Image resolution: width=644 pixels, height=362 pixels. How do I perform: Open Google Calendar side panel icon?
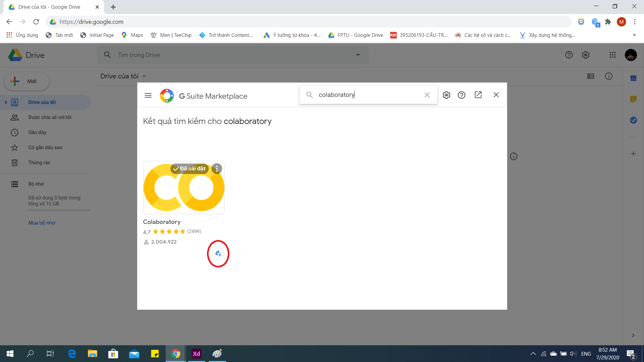(x=633, y=78)
